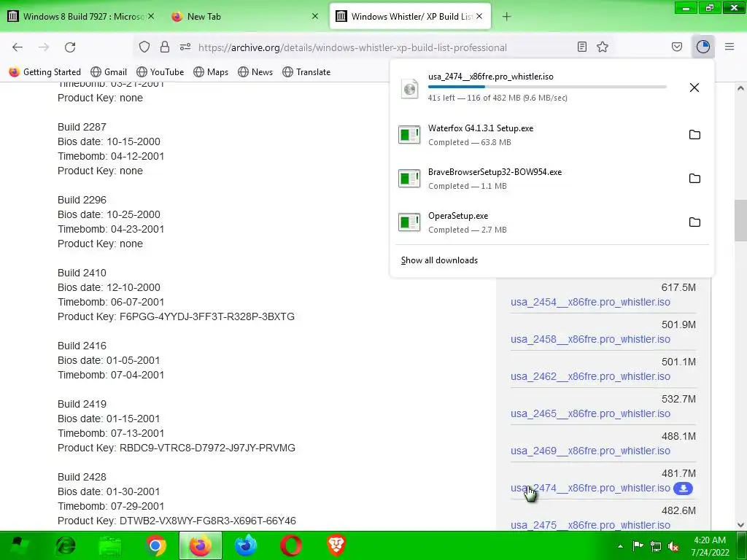Image resolution: width=747 pixels, height=560 pixels.
Task: Go back to the previous page
Action: (18, 47)
